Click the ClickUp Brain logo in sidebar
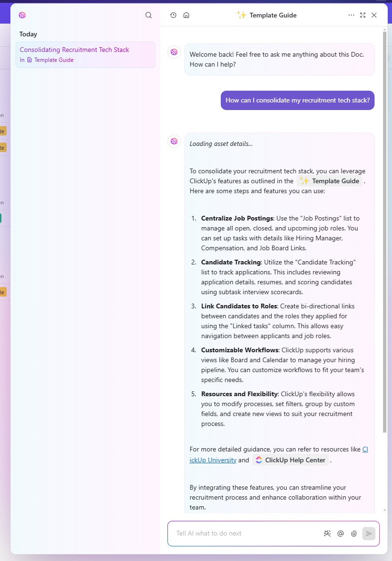This screenshot has height=561, width=392. tap(22, 15)
